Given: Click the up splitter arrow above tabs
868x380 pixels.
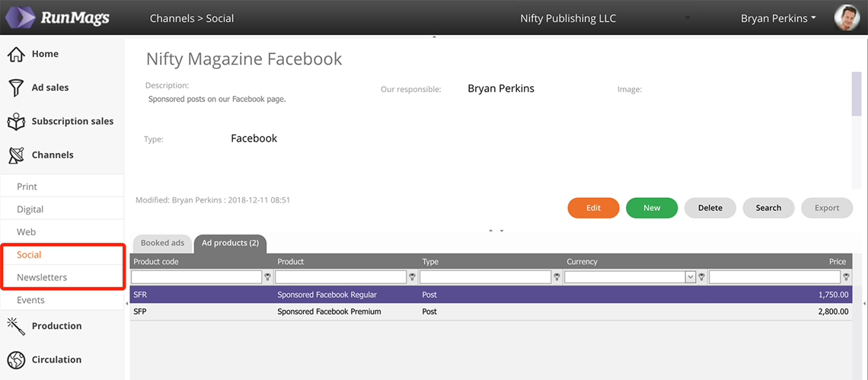Looking at the screenshot, I should pyautogui.click(x=490, y=231).
